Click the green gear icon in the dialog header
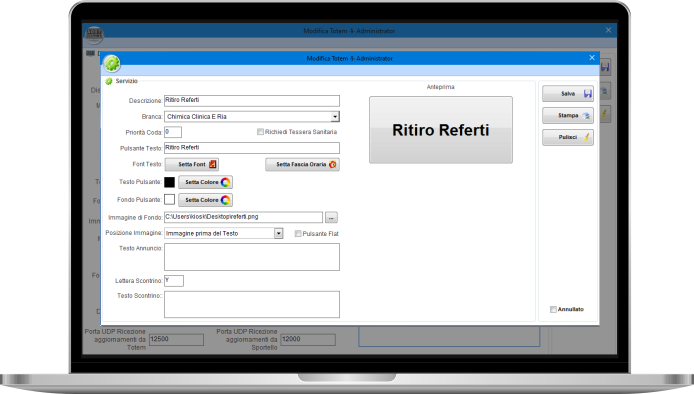The image size is (694, 394). [112, 64]
